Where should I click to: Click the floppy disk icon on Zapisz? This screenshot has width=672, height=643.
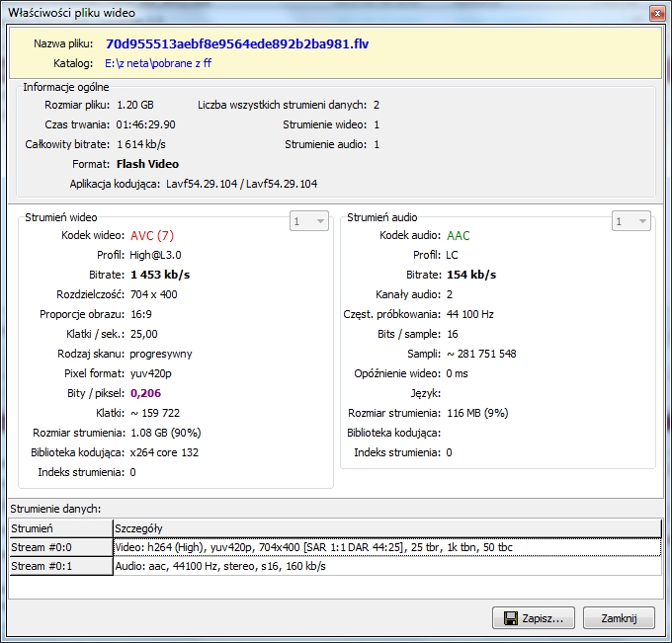[x=511, y=618]
